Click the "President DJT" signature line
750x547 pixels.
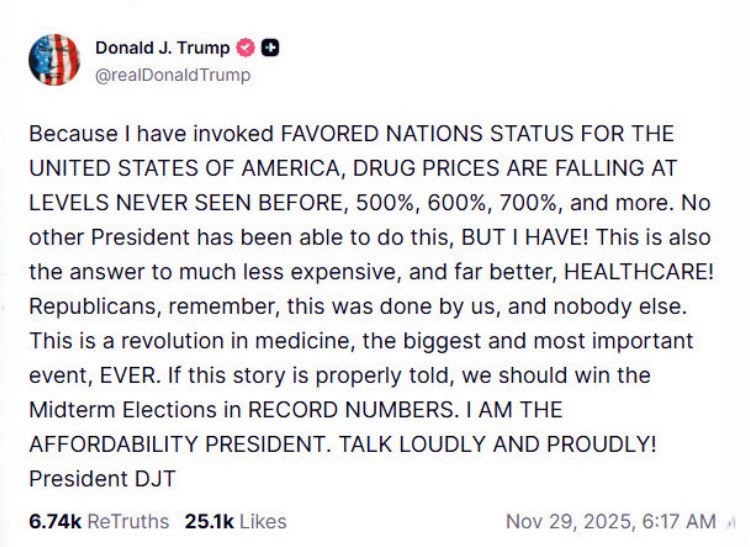[102, 479]
